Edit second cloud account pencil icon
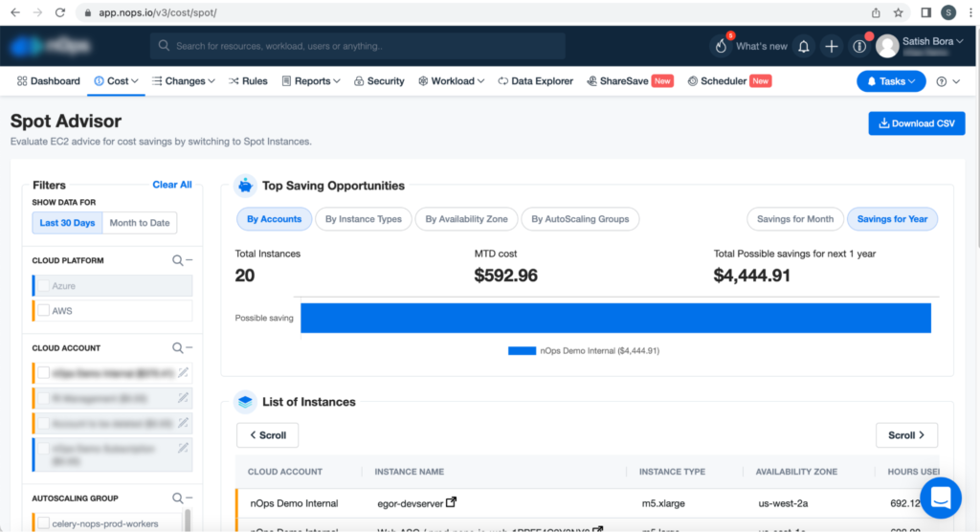980x532 pixels. 183,398
